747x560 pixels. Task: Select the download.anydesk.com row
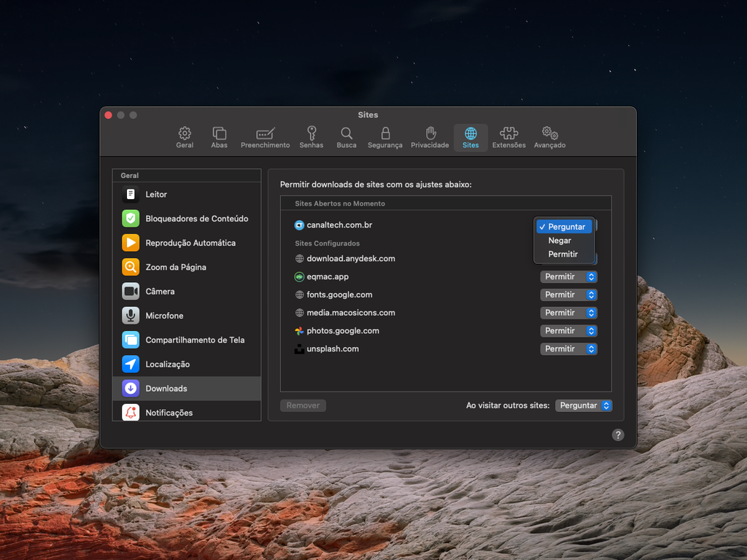tap(446, 259)
